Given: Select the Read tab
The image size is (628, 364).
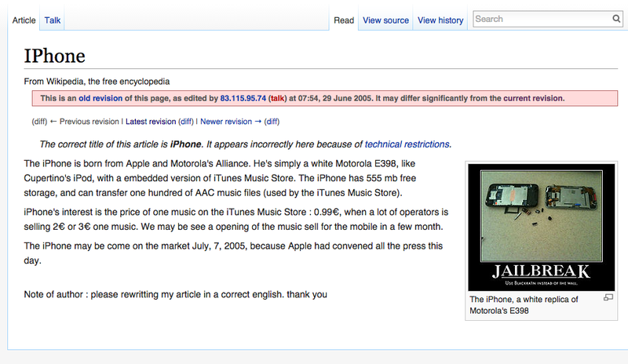Looking at the screenshot, I should [344, 20].
